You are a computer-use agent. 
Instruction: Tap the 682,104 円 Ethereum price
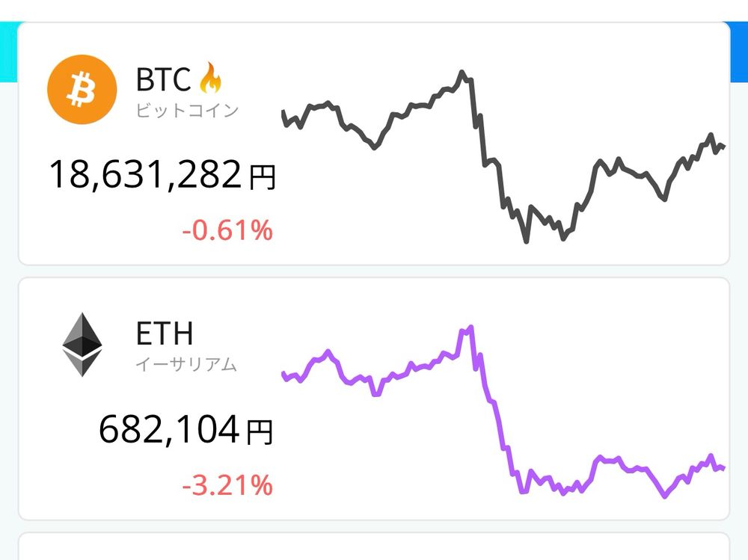pyautogui.click(x=186, y=429)
